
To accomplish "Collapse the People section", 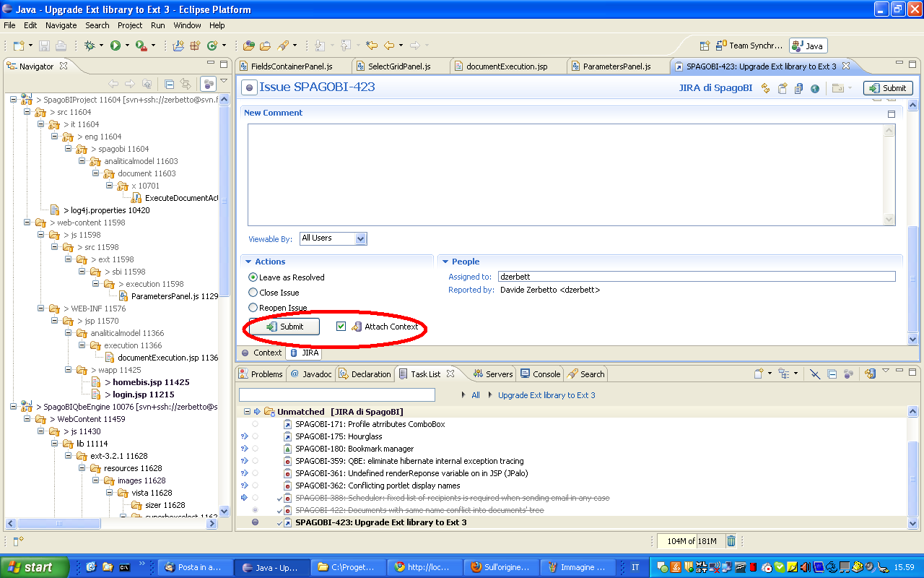I will pyautogui.click(x=445, y=262).
